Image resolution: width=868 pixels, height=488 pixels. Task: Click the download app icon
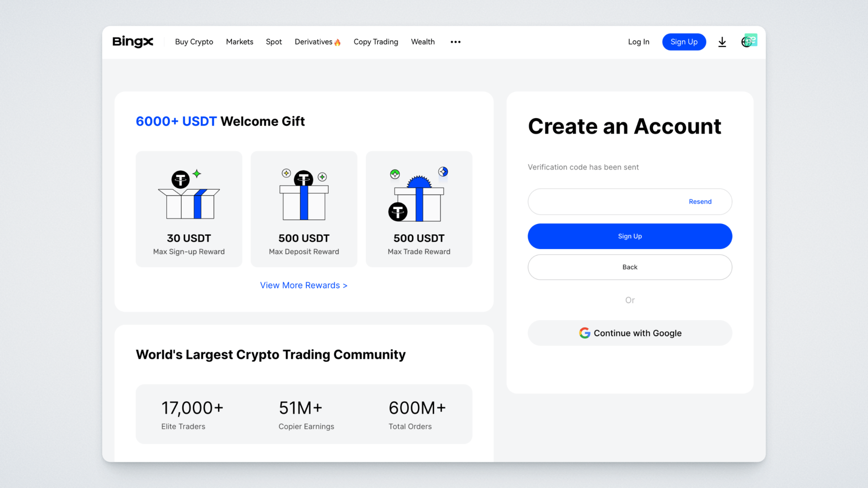point(722,42)
